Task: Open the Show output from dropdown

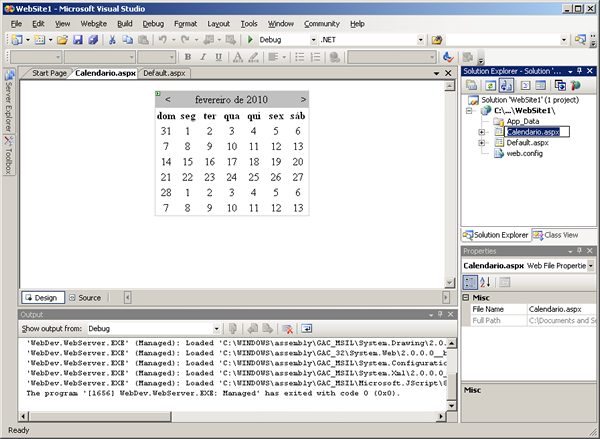Action: pos(216,329)
